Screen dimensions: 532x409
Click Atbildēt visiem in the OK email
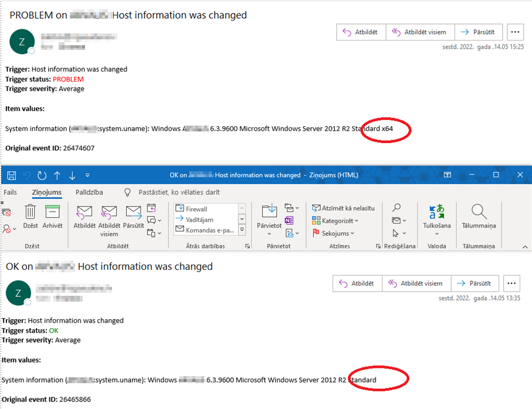click(416, 283)
